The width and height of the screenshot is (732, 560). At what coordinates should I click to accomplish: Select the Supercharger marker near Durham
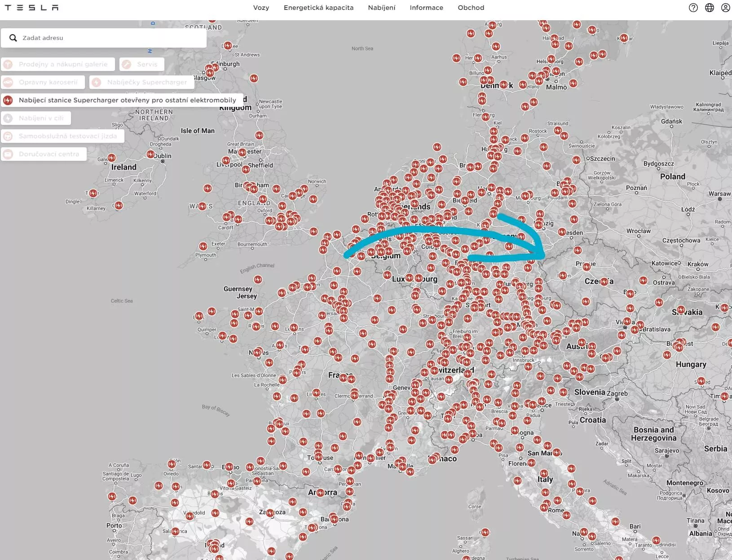tap(259, 135)
